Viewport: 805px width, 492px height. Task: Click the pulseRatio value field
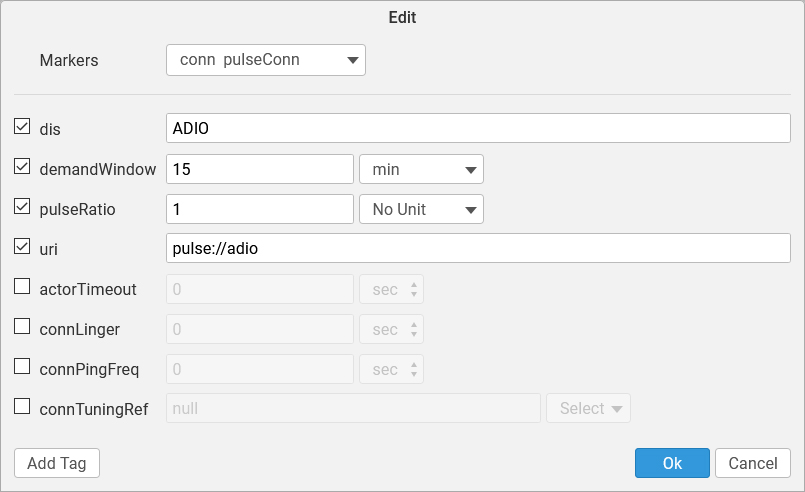click(260, 209)
